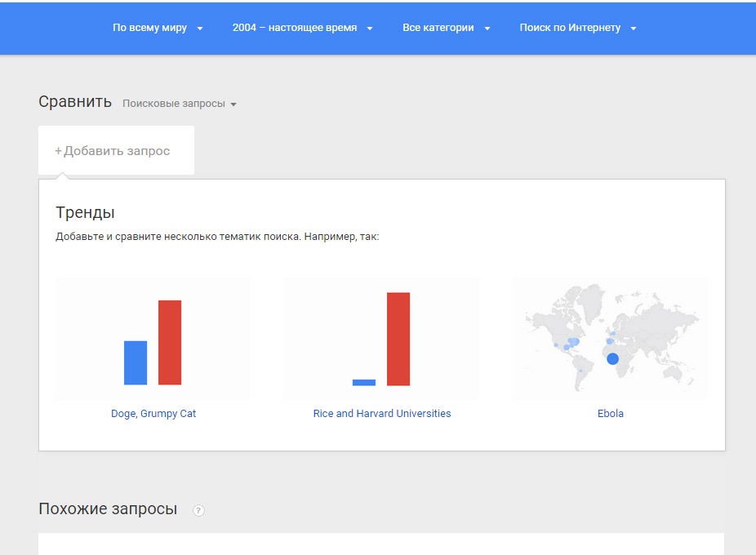Open the 'Поисковые запросы' compare dropdown

point(179,104)
